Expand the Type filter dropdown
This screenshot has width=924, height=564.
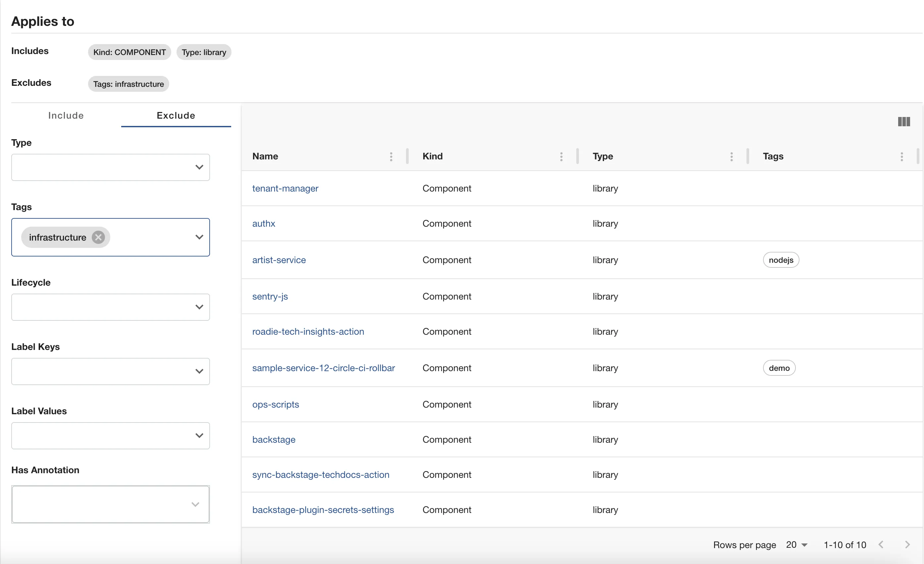(199, 167)
